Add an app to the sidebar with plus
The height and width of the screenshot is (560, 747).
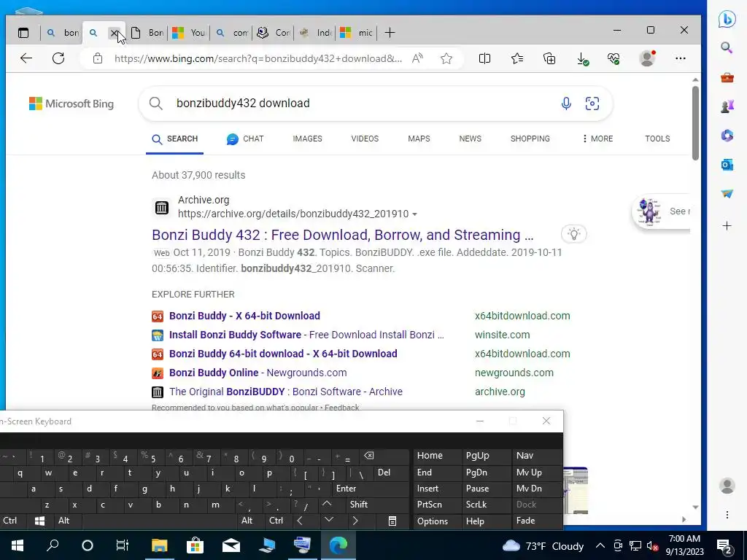click(727, 226)
